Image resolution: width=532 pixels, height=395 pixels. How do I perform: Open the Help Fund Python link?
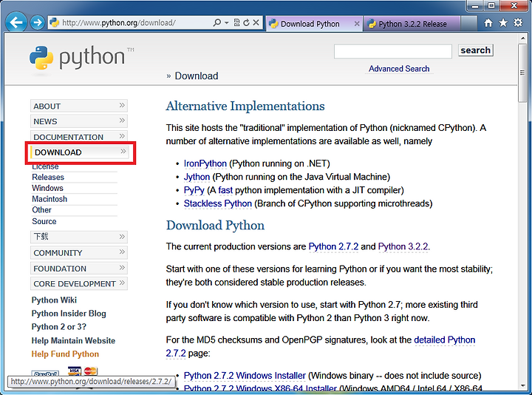[x=65, y=354]
